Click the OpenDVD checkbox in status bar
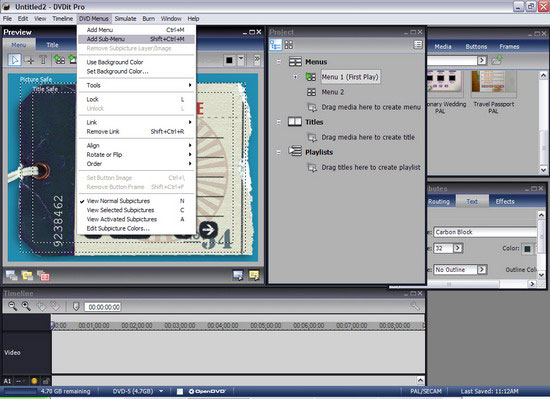 (180, 392)
